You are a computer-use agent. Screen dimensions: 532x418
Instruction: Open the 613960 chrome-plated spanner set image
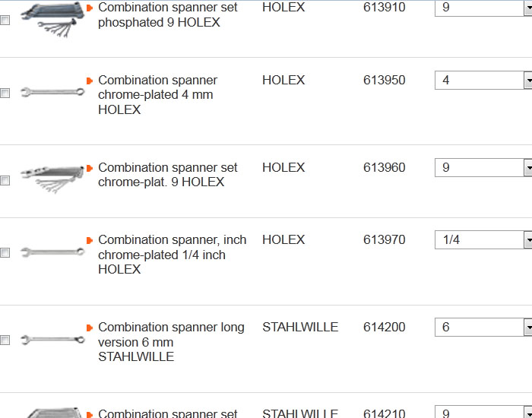[x=52, y=178]
